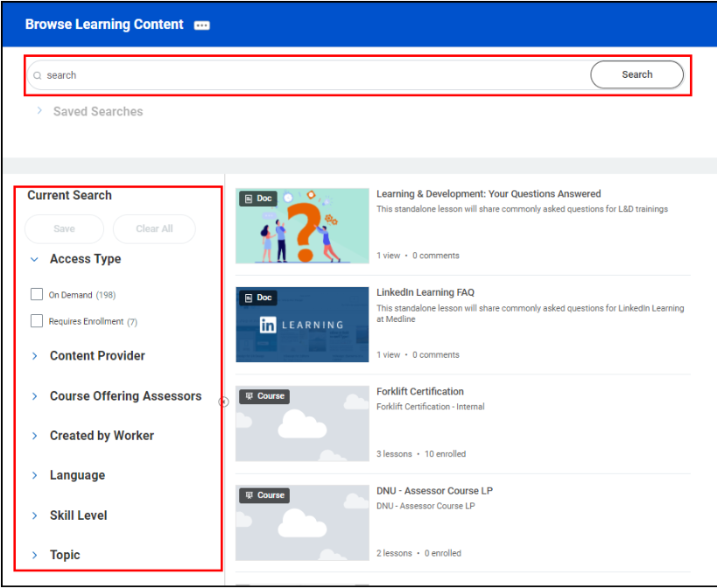
Task: Expand the Topic filter
Action: [x=34, y=555]
